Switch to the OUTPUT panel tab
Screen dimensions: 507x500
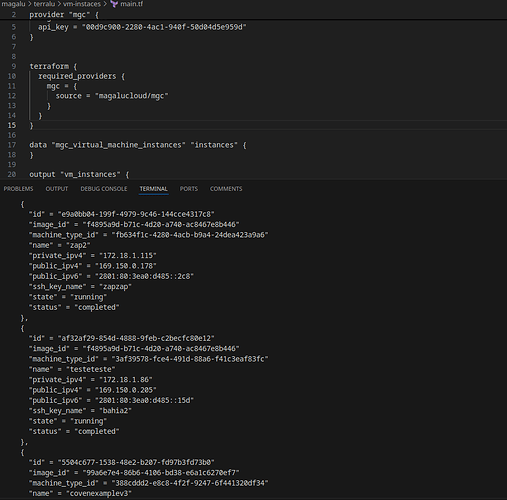click(x=57, y=189)
